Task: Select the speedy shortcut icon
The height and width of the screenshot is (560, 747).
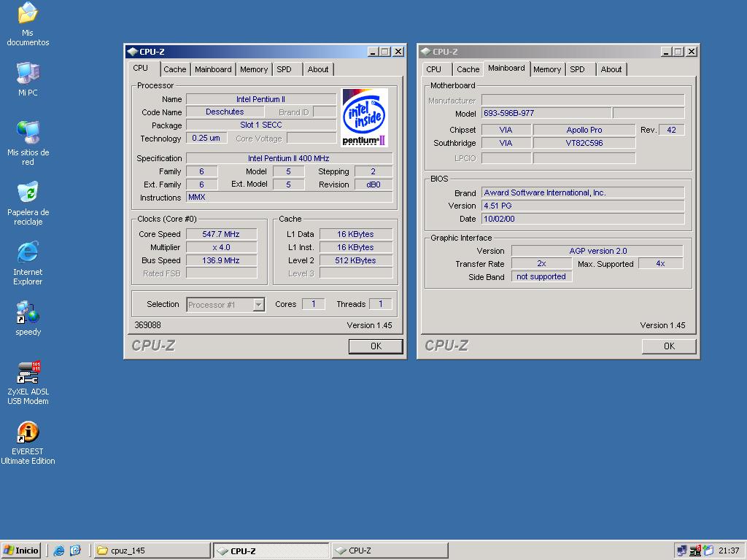Action: 28,318
